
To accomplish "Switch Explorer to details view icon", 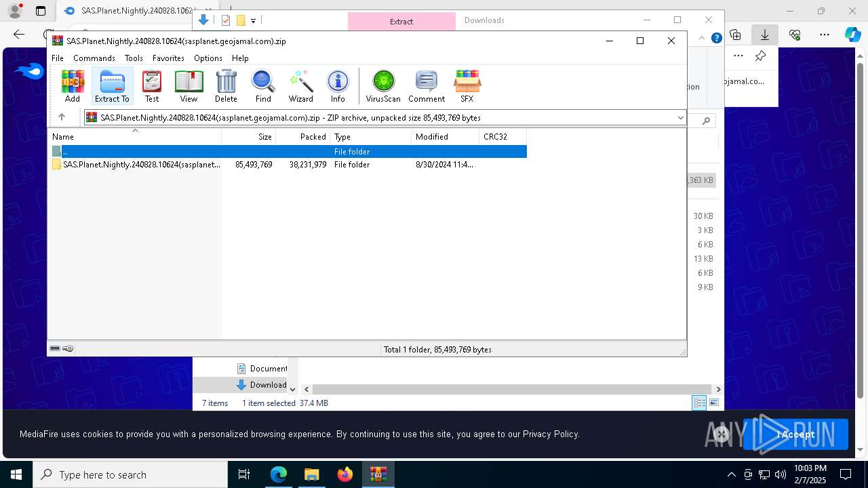I will pos(699,403).
